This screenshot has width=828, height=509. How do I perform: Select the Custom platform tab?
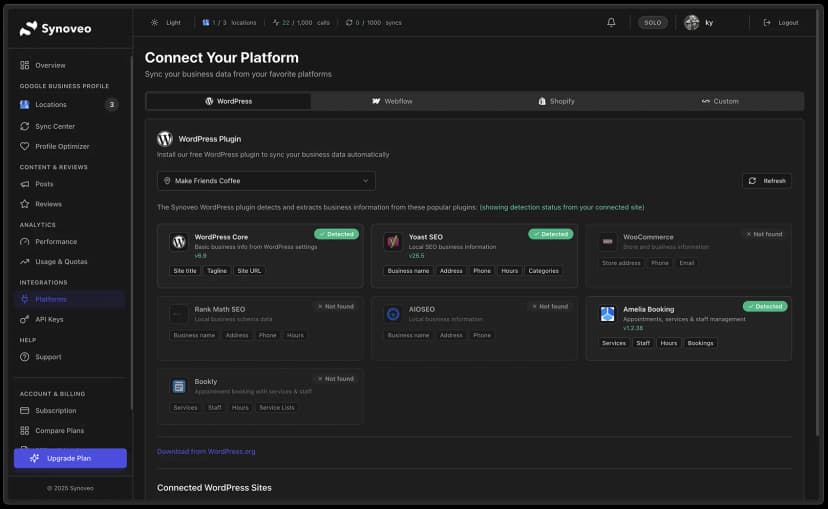click(x=720, y=101)
